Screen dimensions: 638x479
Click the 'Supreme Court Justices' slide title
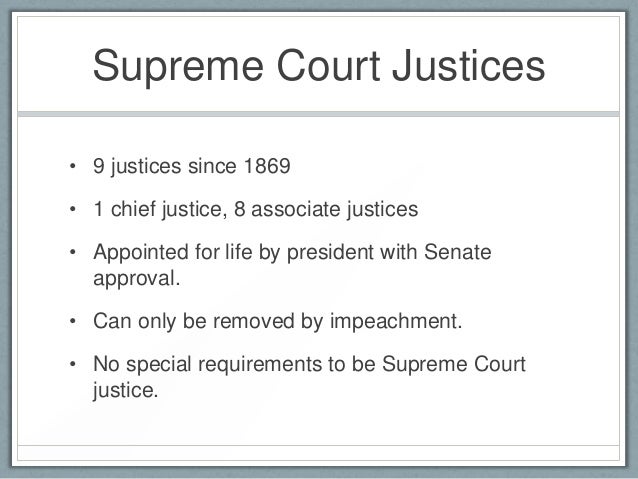click(319, 66)
